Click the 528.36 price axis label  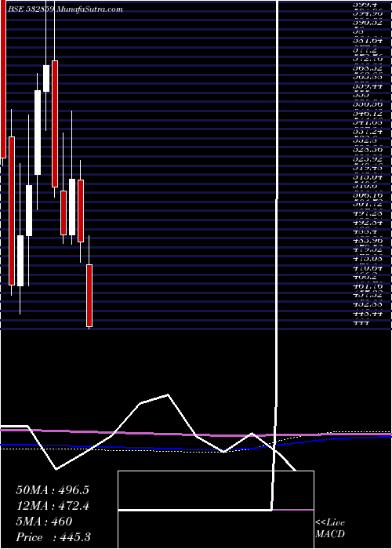368,150
